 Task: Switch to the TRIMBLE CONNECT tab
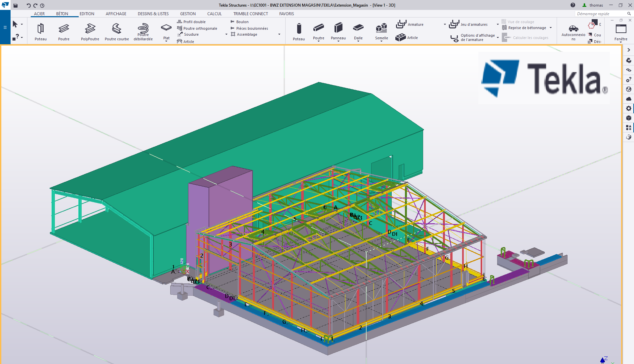pyautogui.click(x=251, y=14)
